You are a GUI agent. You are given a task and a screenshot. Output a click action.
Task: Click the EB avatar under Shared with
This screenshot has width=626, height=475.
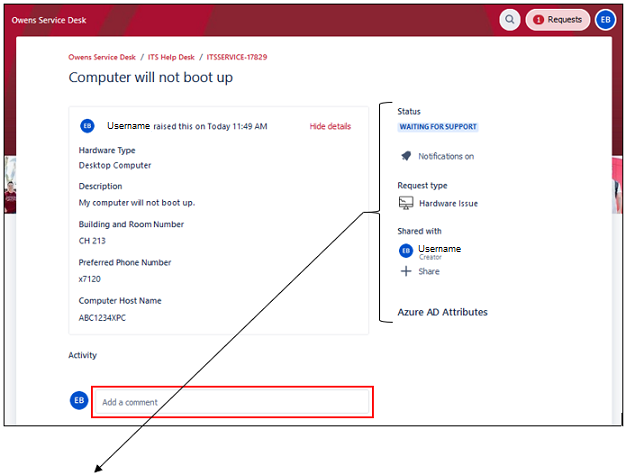pos(406,251)
